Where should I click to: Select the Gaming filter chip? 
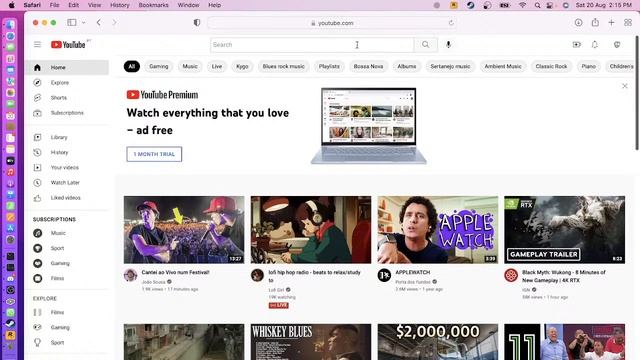159,66
